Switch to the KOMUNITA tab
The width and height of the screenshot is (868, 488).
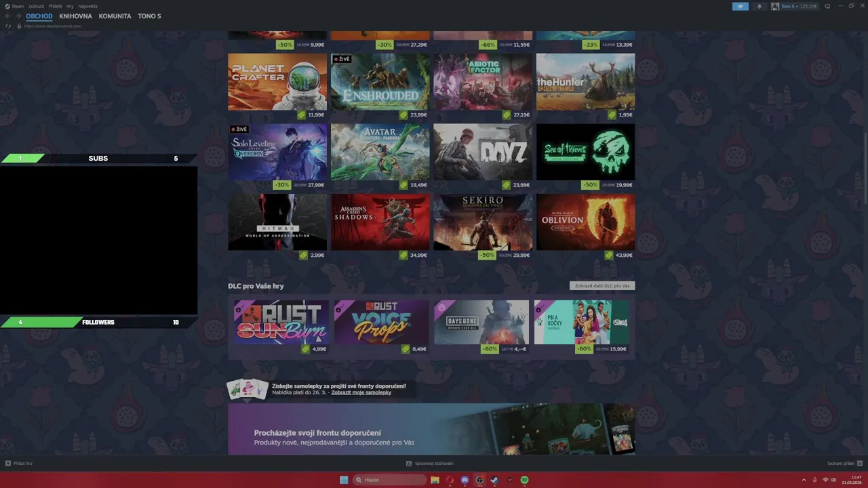[115, 16]
